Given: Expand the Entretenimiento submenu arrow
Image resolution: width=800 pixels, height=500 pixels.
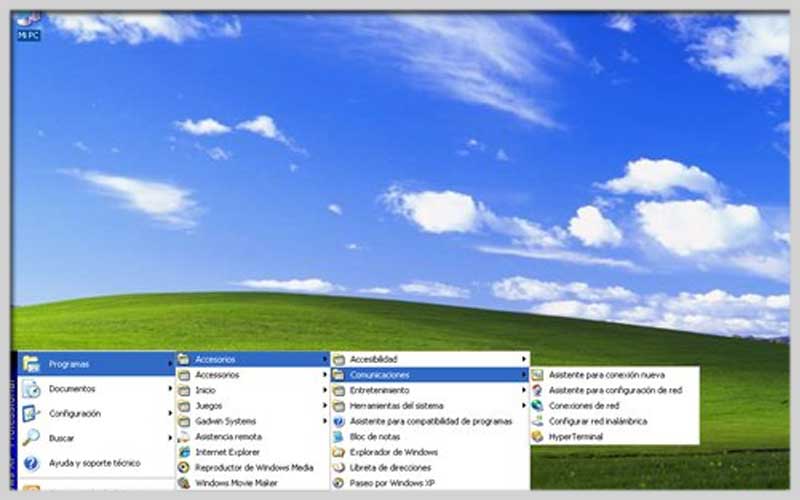Looking at the screenshot, I should click(523, 390).
